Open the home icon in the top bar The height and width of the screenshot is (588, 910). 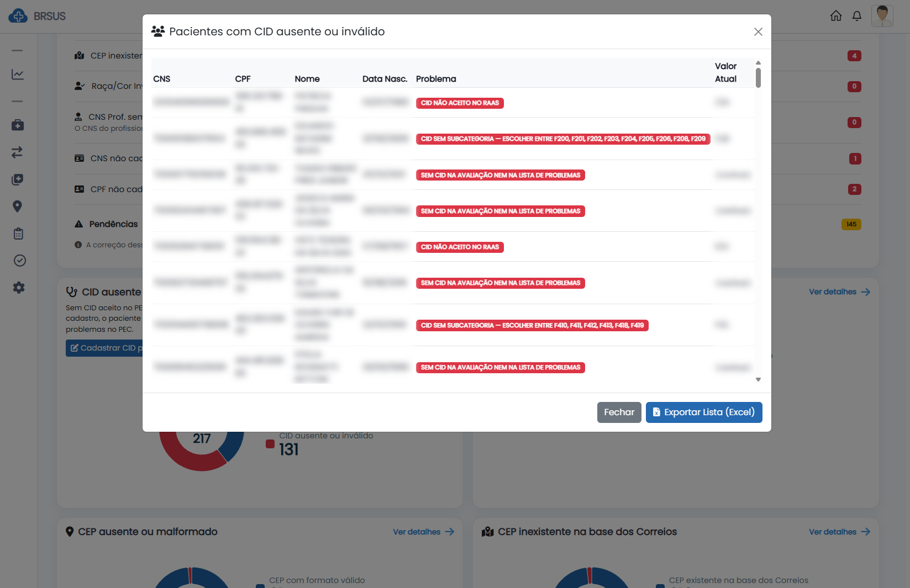(x=836, y=15)
